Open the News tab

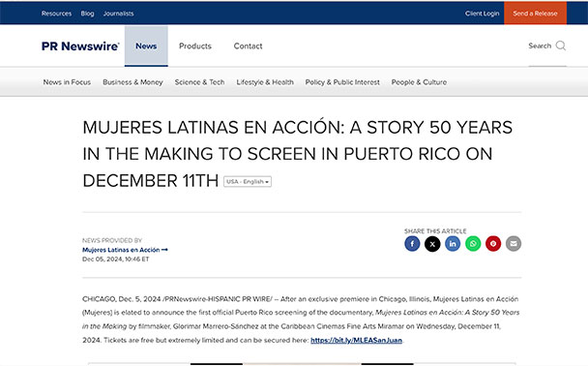pos(146,46)
